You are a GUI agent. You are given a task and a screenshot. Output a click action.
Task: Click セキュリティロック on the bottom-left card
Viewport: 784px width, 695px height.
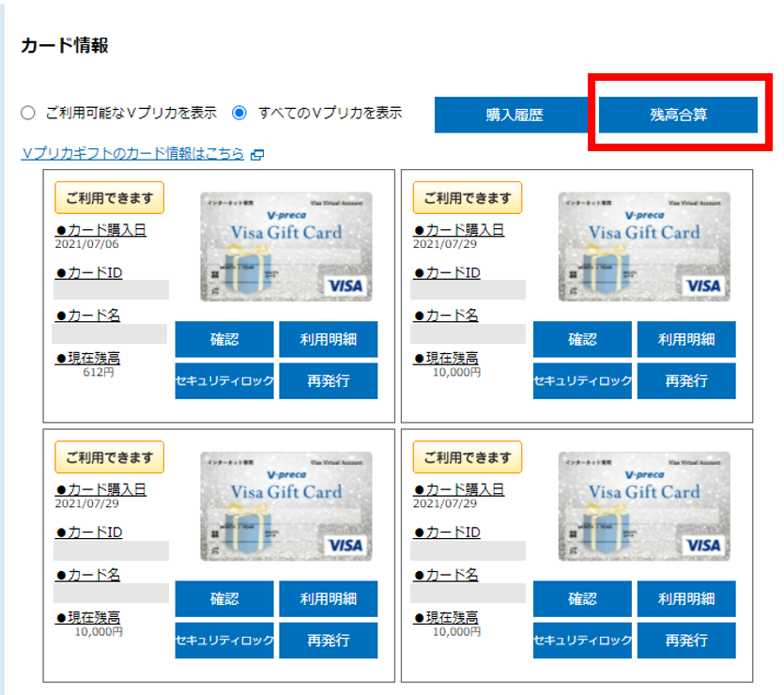pyautogui.click(x=224, y=641)
